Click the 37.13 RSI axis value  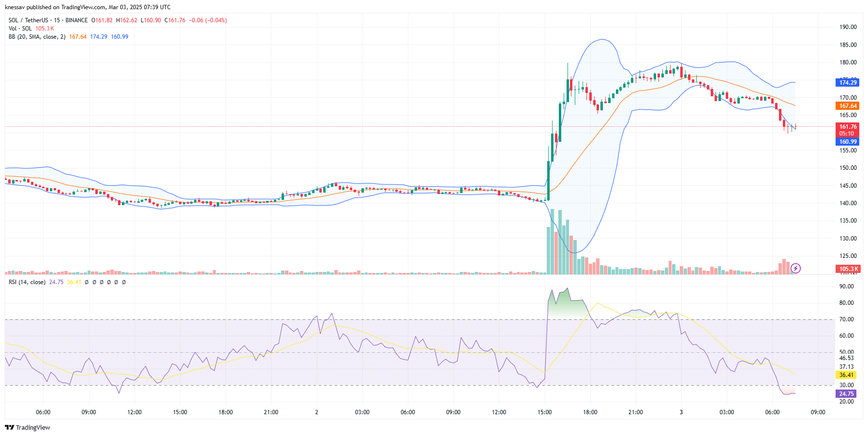846,367
